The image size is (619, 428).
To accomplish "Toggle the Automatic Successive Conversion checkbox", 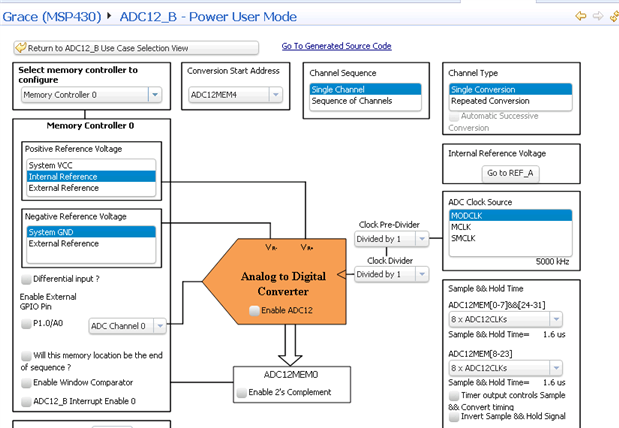I will coord(454,116).
